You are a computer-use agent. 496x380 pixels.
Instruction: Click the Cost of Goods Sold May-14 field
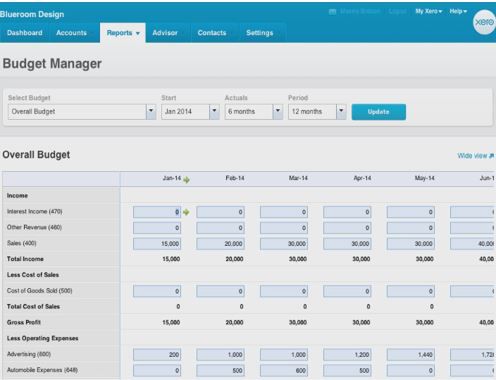coord(411,291)
